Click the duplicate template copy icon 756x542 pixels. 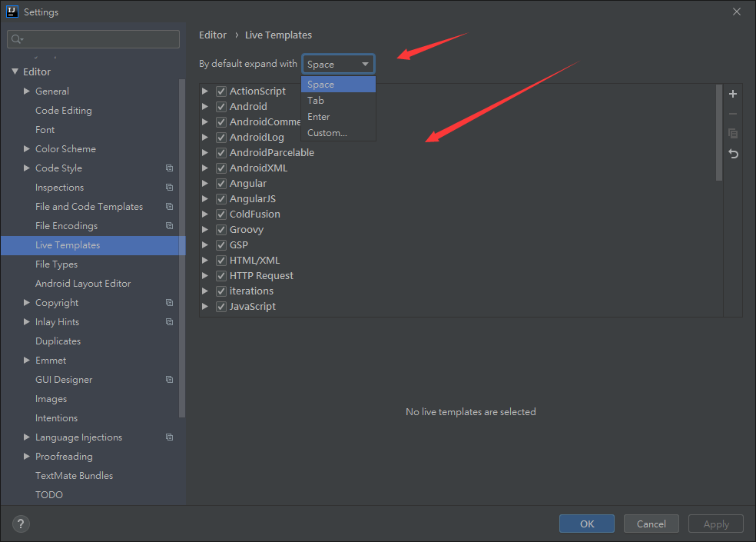coord(733,134)
